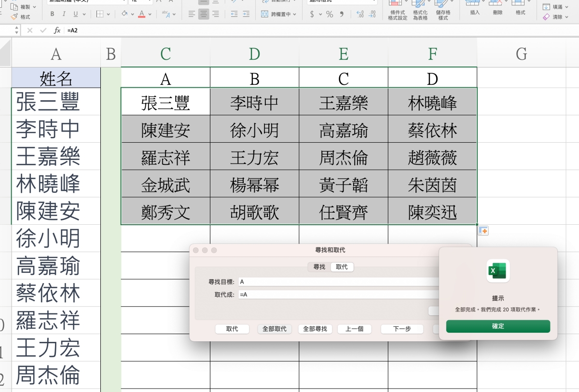This screenshot has height=392, width=579.
Task: Click the 取代成 input field
Action: tap(338, 295)
